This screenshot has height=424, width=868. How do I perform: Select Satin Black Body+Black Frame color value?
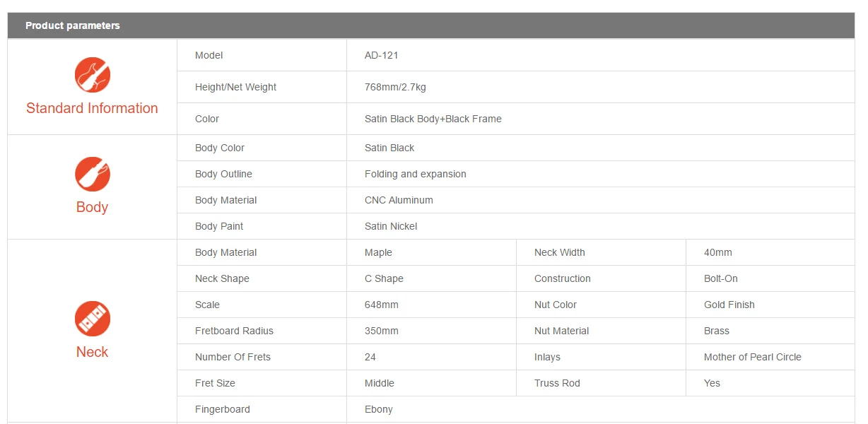click(433, 119)
